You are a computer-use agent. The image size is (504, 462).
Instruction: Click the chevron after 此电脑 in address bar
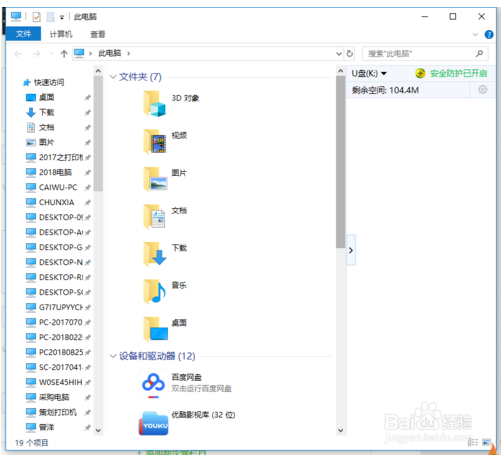coord(129,53)
